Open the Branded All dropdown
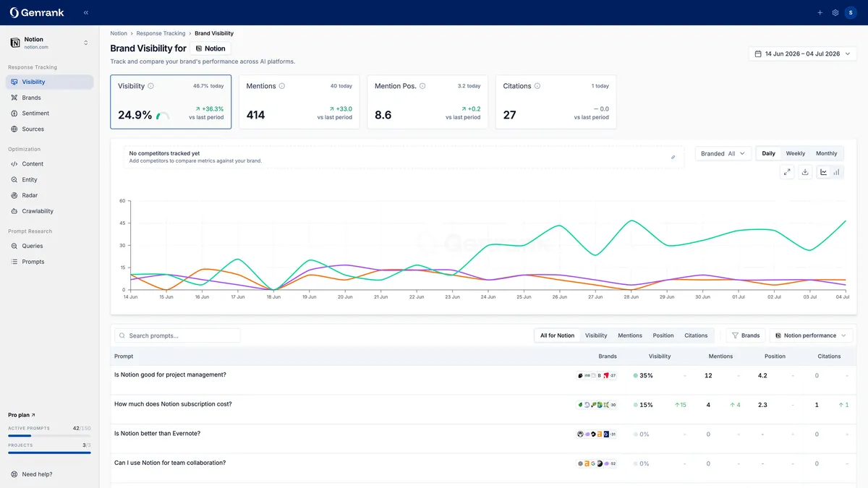This screenshot has width=868, height=488. click(x=723, y=153)
